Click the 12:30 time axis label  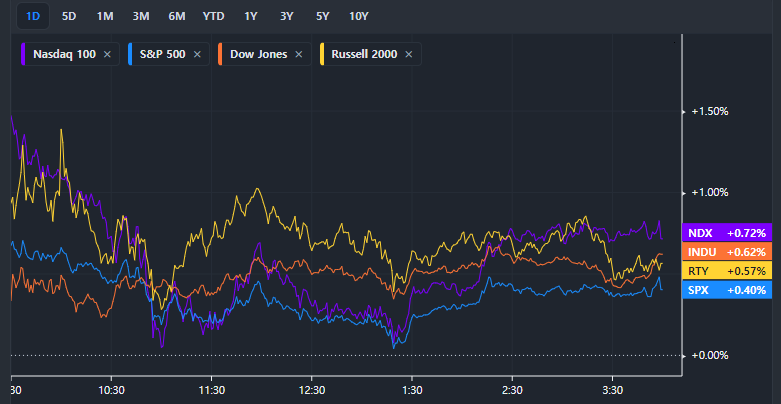(x=312, y=390)
